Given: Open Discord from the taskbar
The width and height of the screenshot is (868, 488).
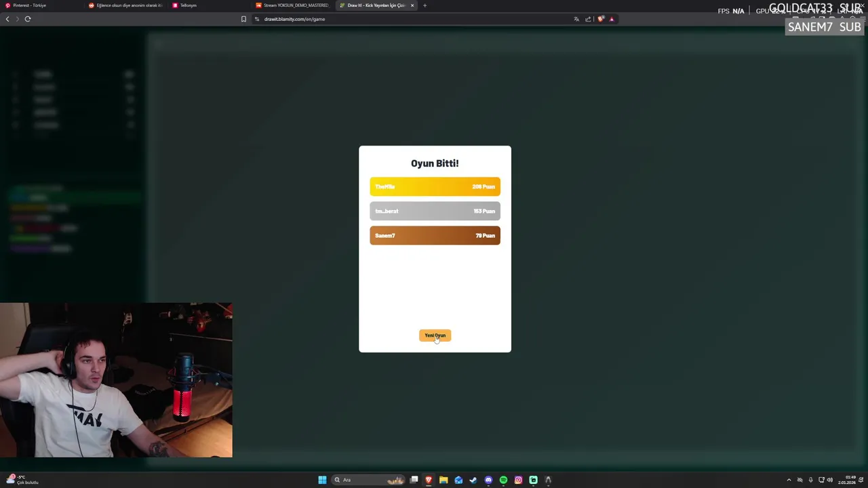Looking at the screenshot, I should [x=488, y=480].
